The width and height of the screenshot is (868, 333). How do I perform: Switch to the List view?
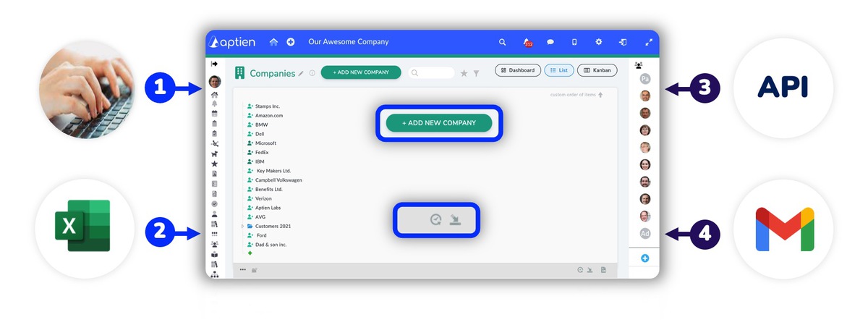[x=559, y=70]
